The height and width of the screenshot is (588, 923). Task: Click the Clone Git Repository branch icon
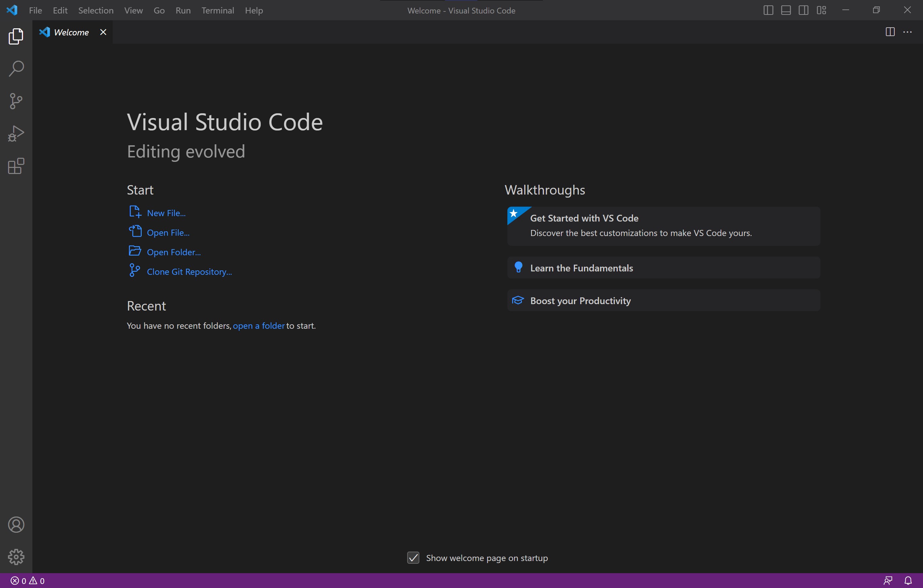click(x=135, y=270)
